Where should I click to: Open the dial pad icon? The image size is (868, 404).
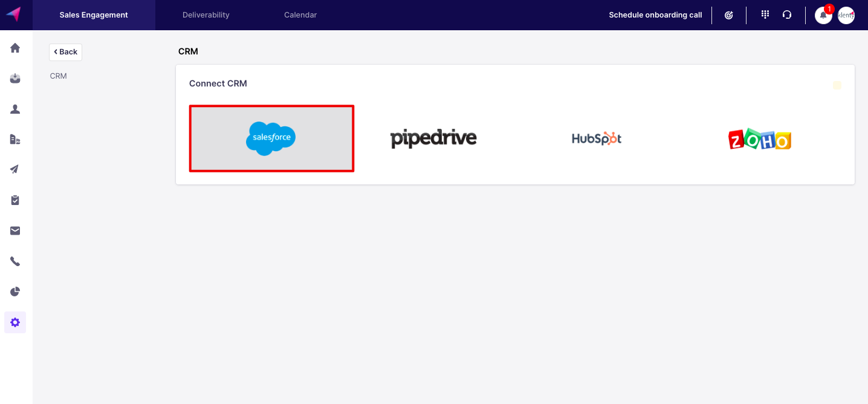(765, 15)
